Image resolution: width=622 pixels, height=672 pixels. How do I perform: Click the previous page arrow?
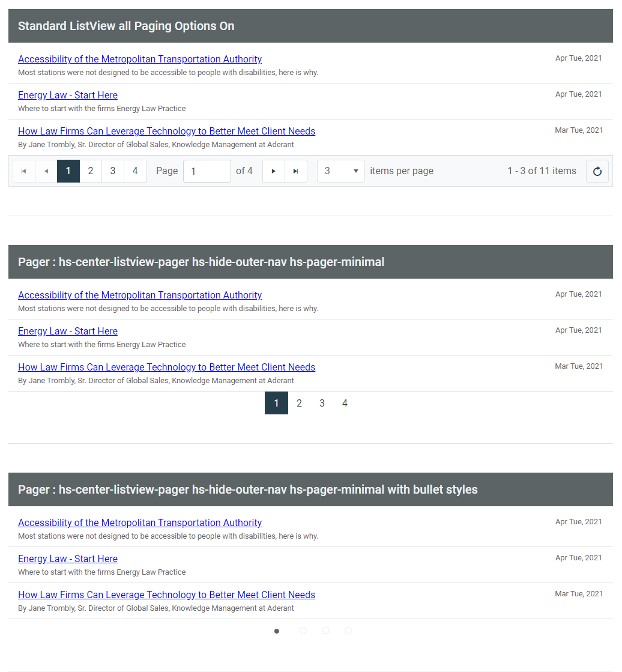click(46, 171)
